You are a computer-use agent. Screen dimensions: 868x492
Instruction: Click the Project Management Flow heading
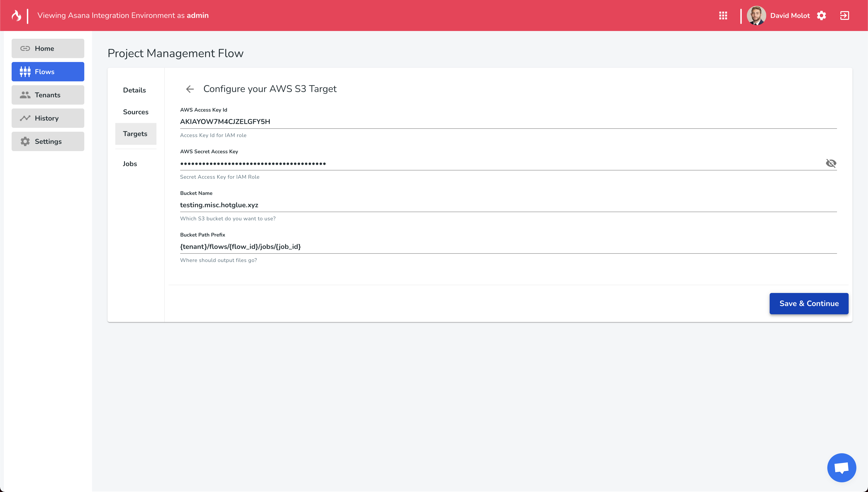coord(175,54)
